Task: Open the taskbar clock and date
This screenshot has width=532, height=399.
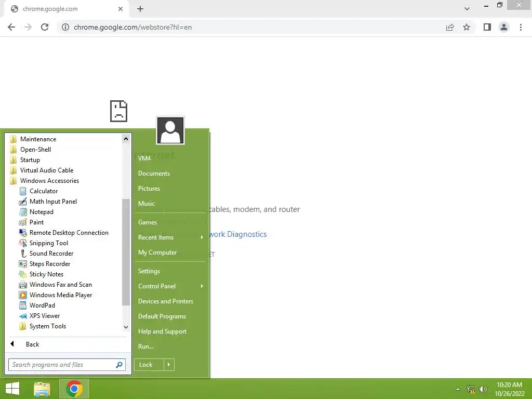Action: coord(509,389)
